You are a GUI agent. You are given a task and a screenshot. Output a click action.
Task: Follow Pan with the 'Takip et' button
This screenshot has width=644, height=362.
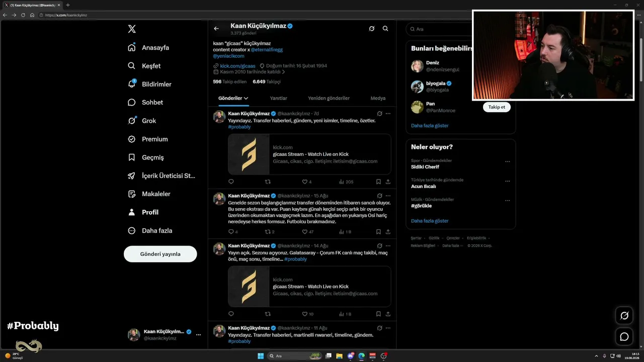[497, 107]
